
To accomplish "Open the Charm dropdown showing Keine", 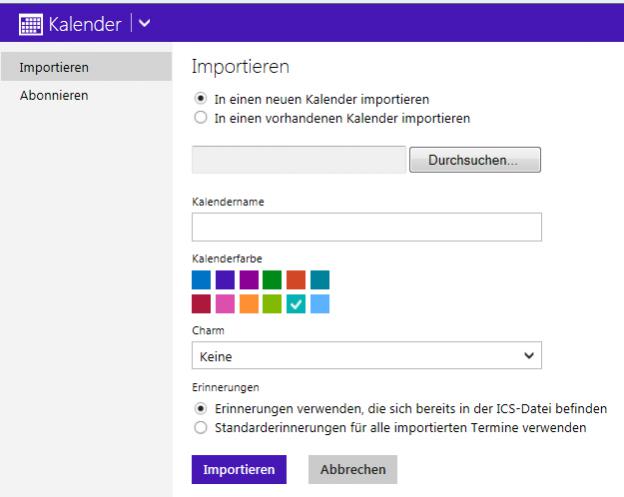I will click(367, 355).
